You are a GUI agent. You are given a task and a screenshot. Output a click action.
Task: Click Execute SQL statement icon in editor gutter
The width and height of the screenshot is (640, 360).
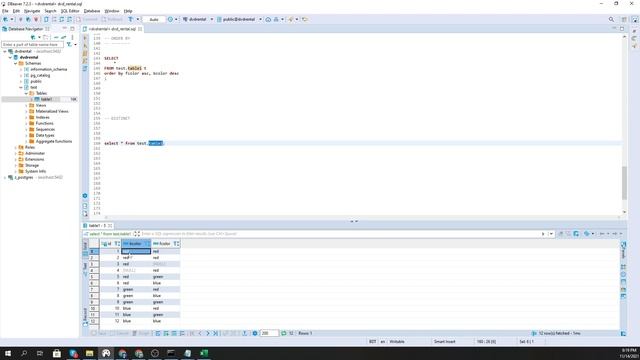pos(85,38)
